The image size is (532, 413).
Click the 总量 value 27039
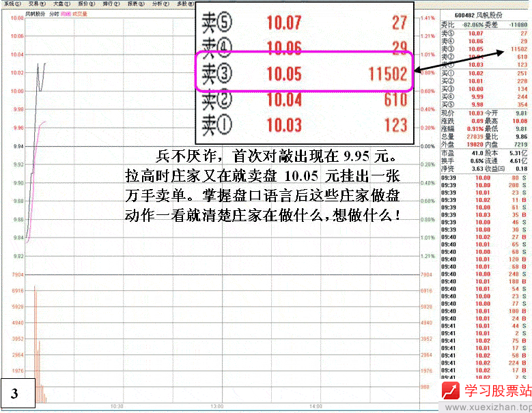475,137
